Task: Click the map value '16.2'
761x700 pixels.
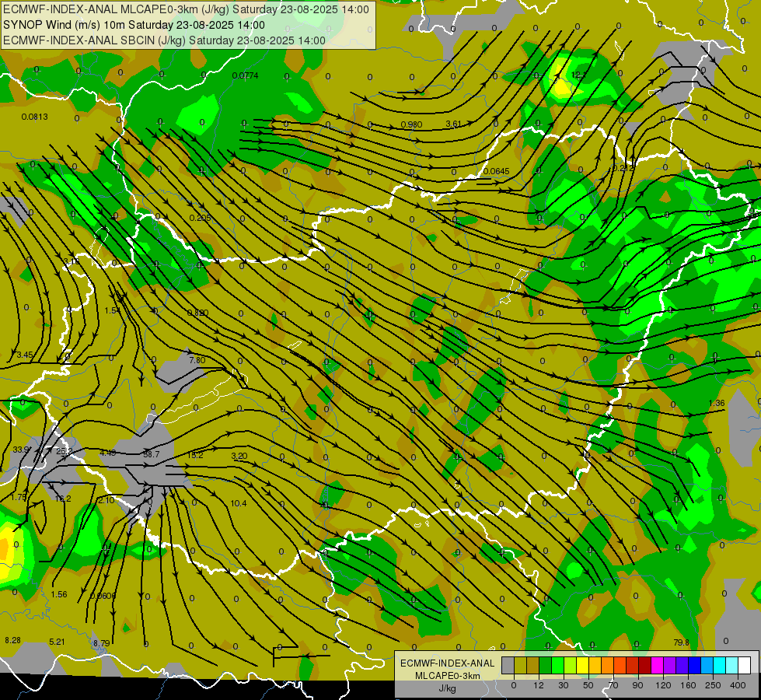Action: click(63, 499)
